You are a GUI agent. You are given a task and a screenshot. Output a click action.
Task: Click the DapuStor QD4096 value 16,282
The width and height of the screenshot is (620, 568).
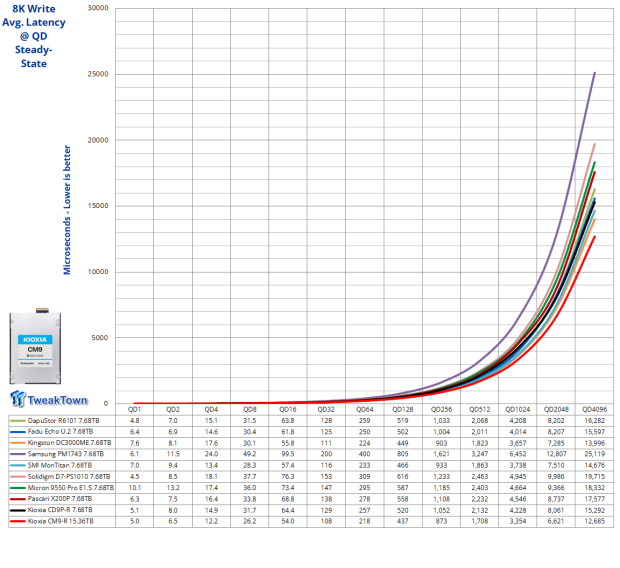coord(595,420)
